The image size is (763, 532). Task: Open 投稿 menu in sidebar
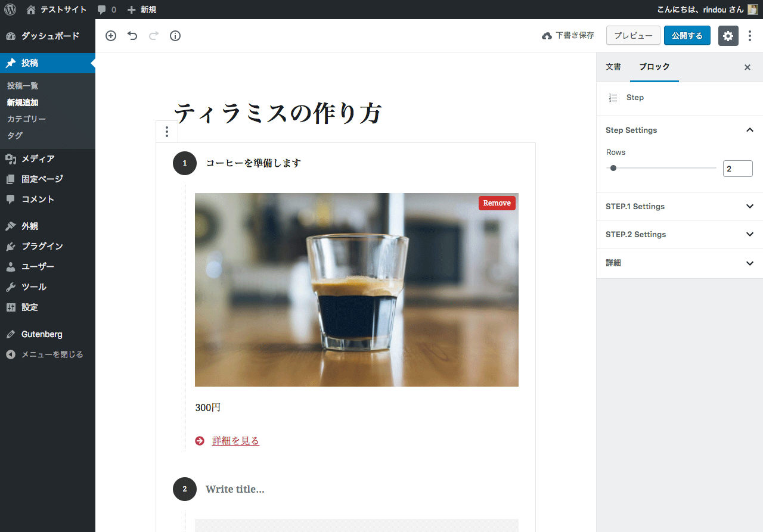(x=48, y=63)
